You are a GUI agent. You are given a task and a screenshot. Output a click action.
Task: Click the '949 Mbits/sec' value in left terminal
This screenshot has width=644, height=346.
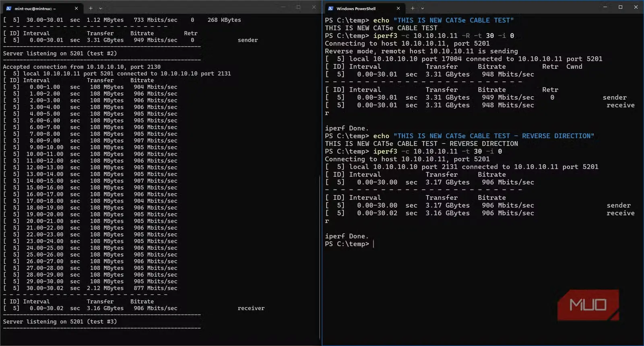point(155,40)
